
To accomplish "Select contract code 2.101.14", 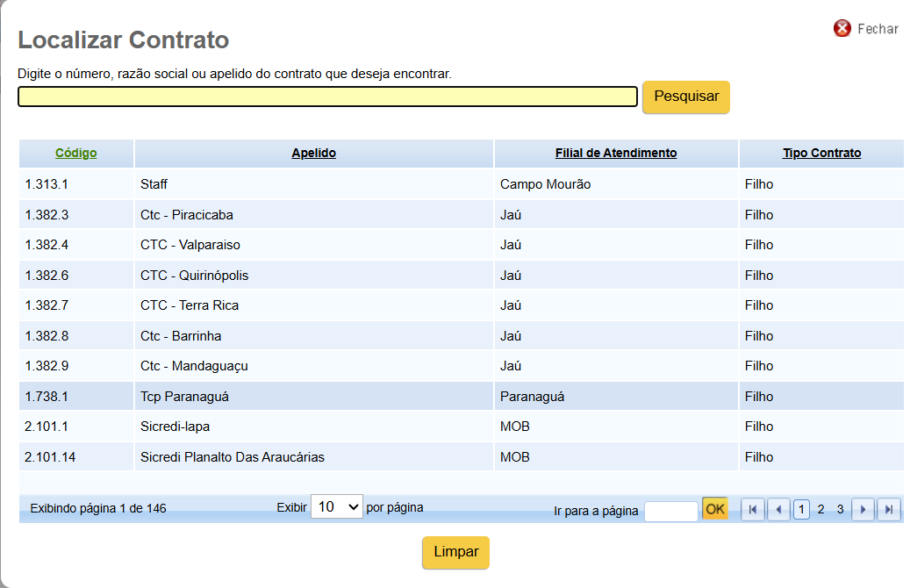I will 50,457.
